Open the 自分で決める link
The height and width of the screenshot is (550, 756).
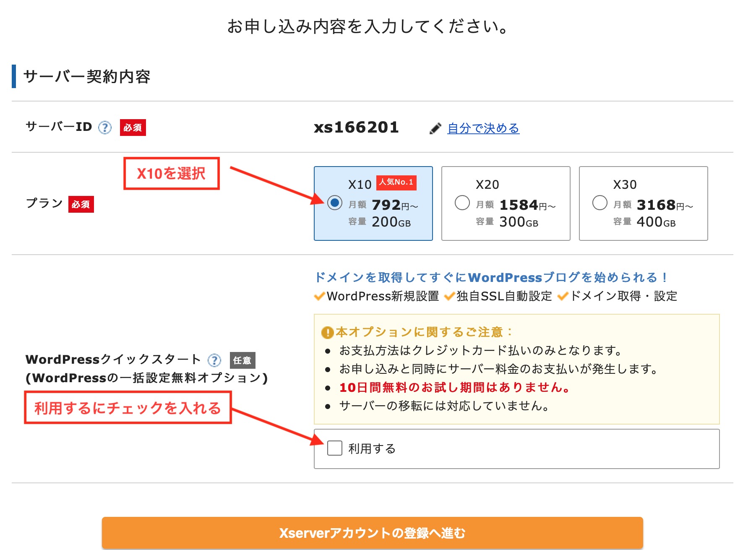(483, 128)
